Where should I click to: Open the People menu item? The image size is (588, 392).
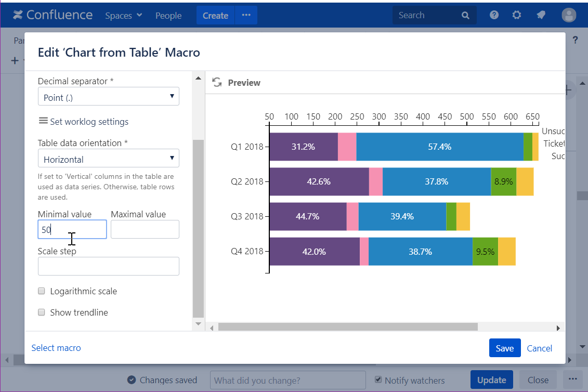(168, 16)
